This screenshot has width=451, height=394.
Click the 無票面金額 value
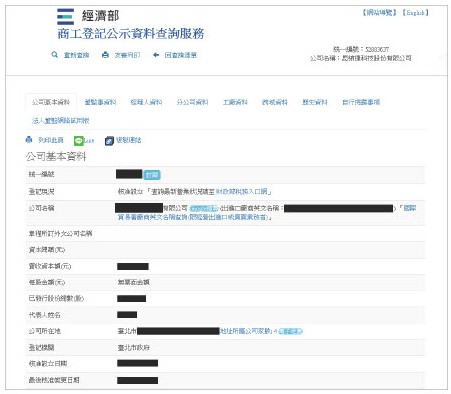click(x=133, y=282)
